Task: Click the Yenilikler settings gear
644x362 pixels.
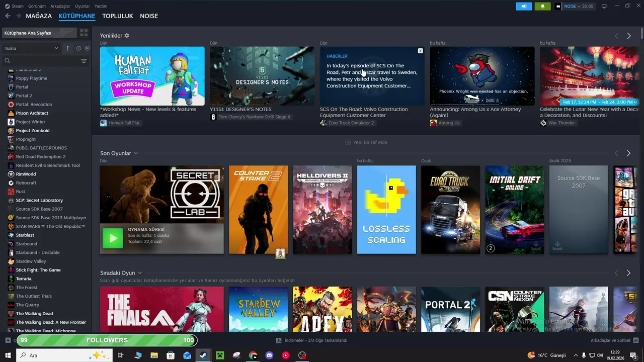Action: [x=127, y=36]
